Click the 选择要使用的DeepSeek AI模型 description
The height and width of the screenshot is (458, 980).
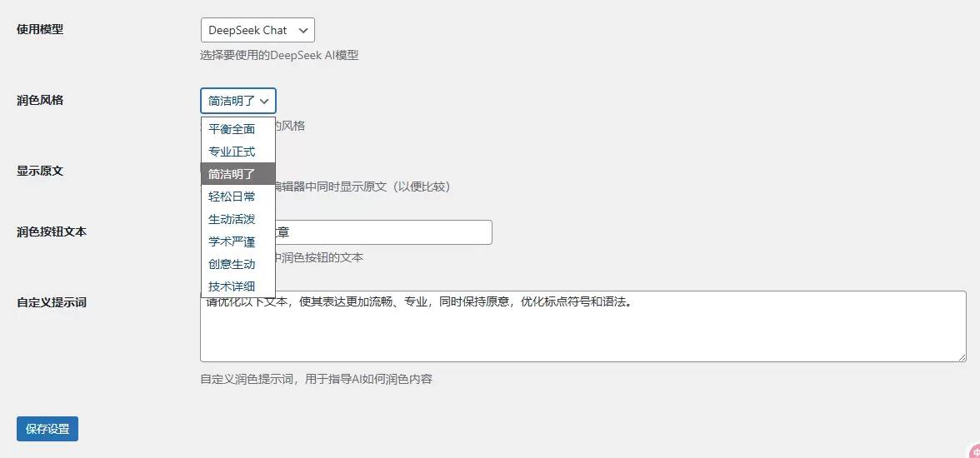(279, 55)
